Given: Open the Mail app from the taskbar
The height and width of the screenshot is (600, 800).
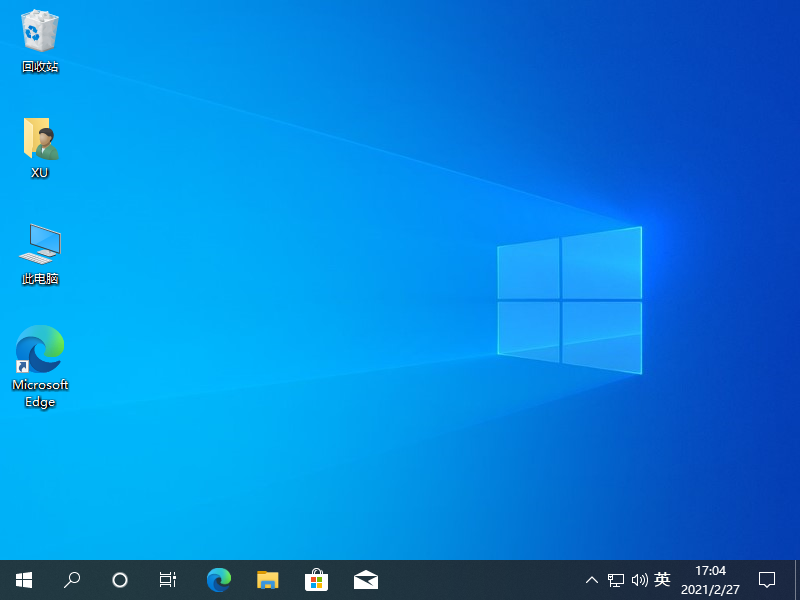Looking at the screenshot, I should [366, 579].
